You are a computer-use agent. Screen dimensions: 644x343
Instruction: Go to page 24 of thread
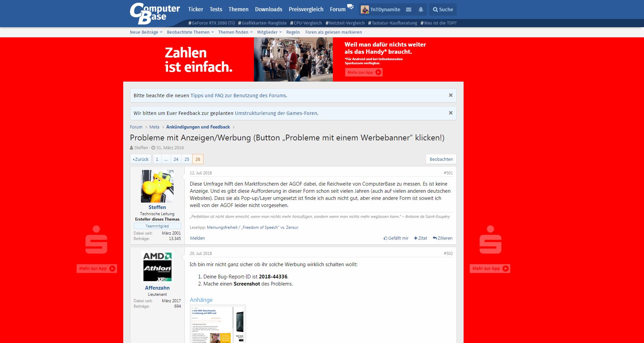(x=176, y=159)
